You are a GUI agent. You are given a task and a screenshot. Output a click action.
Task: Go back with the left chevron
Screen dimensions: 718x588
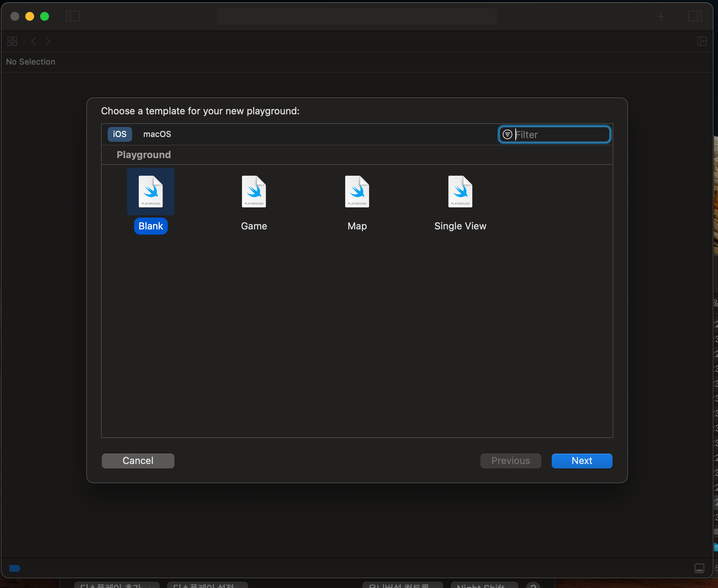(x=34, y=41)
